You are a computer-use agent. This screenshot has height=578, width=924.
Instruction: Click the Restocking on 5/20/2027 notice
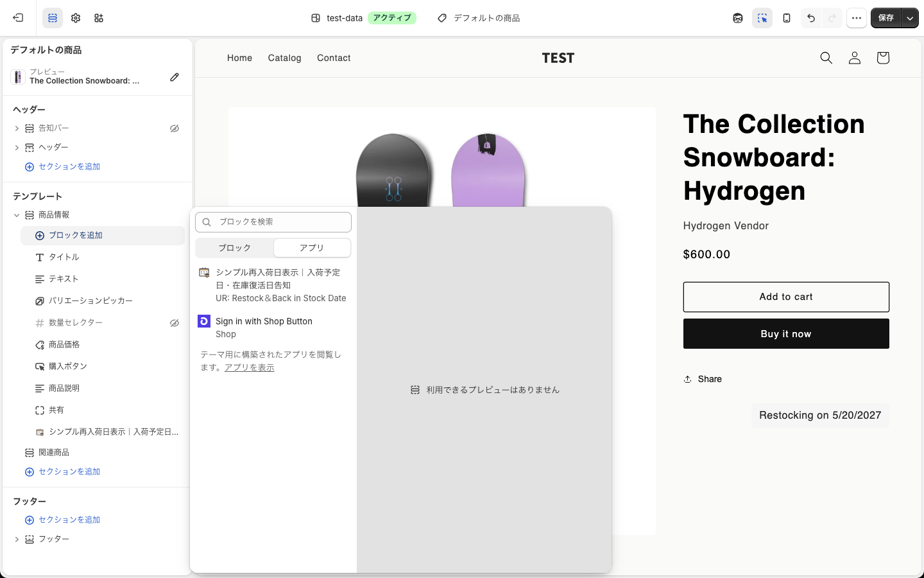point(820,416)
